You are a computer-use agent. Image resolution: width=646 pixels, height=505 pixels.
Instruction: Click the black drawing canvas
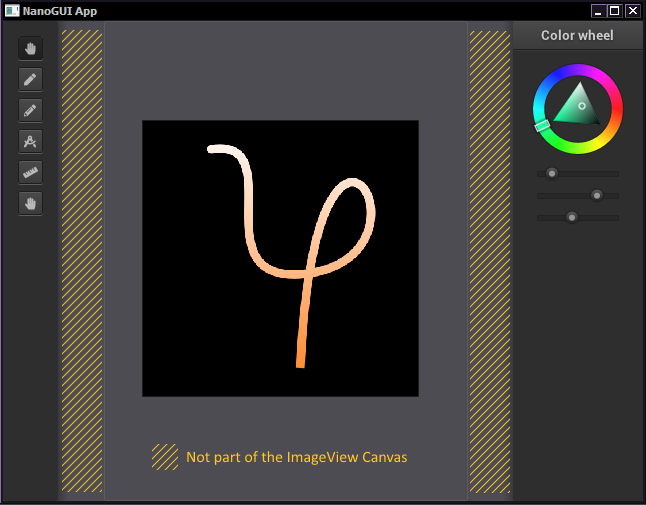point(280,258)
